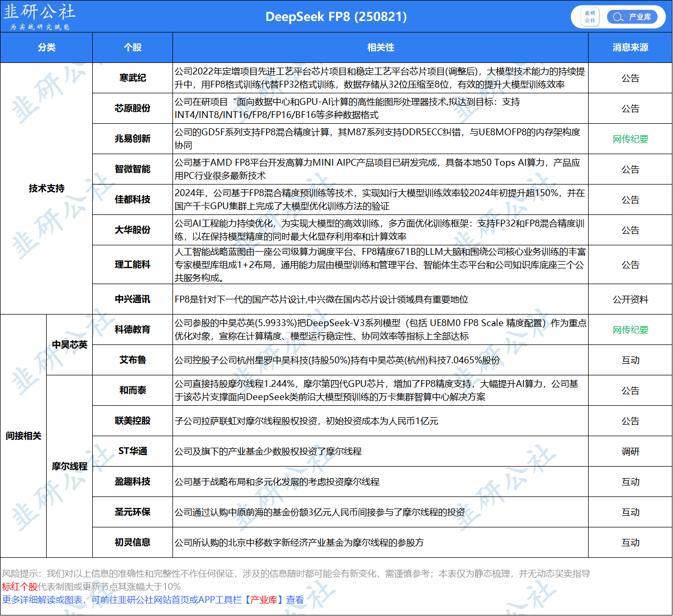Click the 消息来源 column header

tap(630, 48)
